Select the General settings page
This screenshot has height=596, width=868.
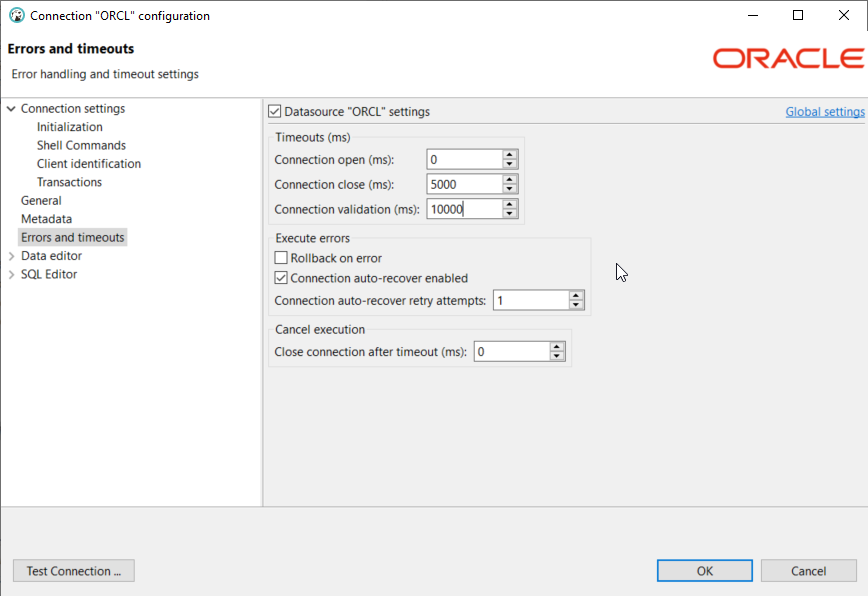[x=41, y=200]
